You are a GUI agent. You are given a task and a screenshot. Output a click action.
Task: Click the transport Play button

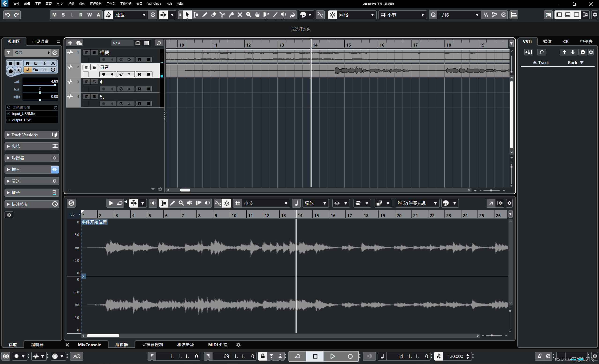click(x=333, y=356)
